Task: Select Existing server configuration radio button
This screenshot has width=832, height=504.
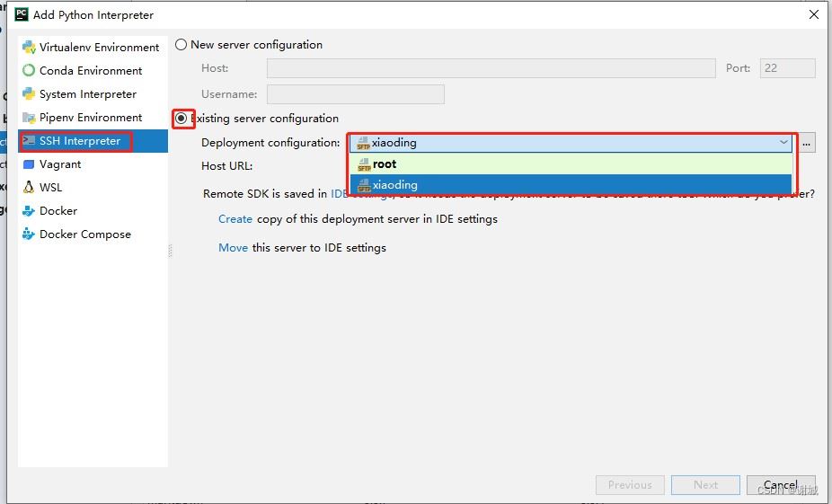Action: pos(181,119)
